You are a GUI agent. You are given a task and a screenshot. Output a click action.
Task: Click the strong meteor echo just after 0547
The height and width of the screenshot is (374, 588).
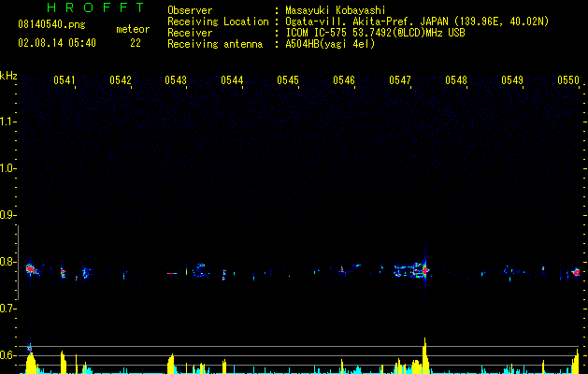[425, 270]
